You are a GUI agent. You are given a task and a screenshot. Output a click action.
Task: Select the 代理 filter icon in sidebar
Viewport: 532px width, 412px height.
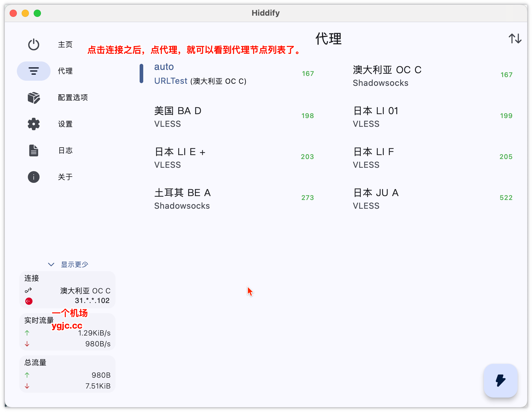(33, 71)
